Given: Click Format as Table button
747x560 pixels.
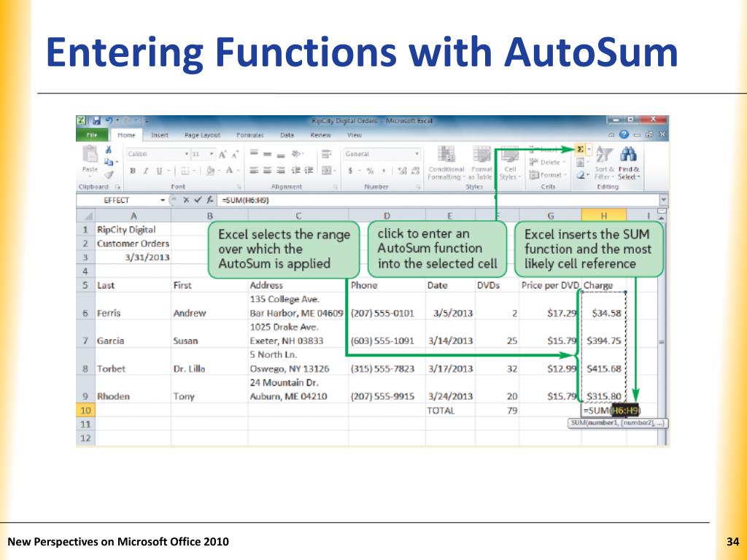Looking at the screenshot, I should click(481, 163).
